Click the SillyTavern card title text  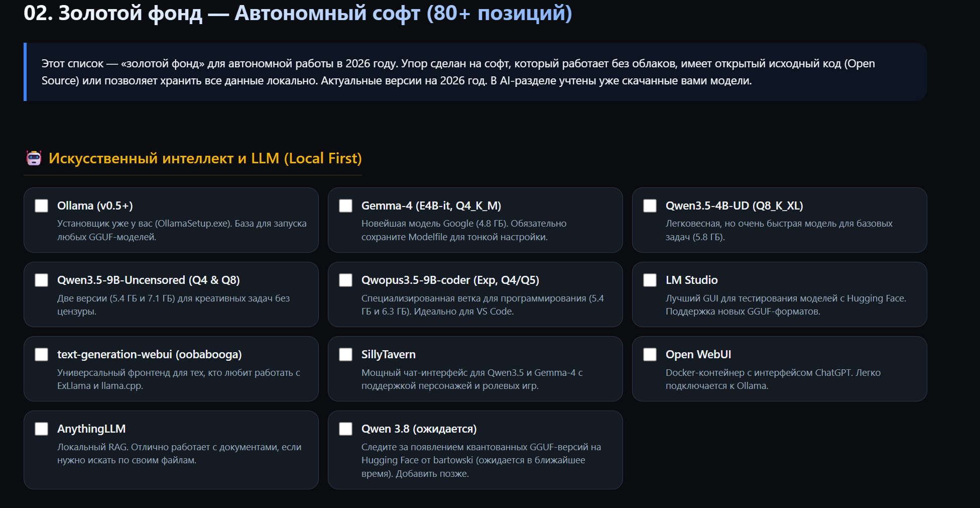coord(388,354)
